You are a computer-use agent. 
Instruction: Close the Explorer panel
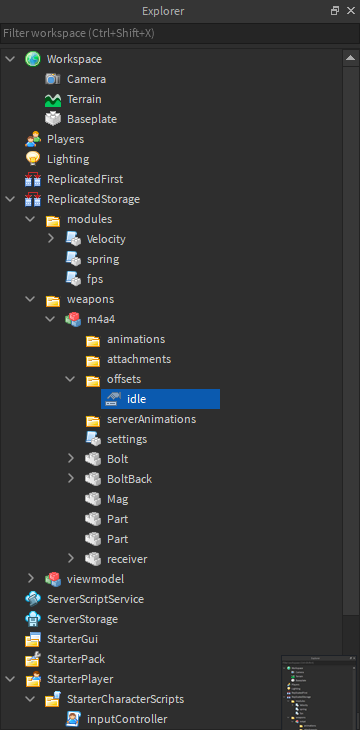point(351,11)
